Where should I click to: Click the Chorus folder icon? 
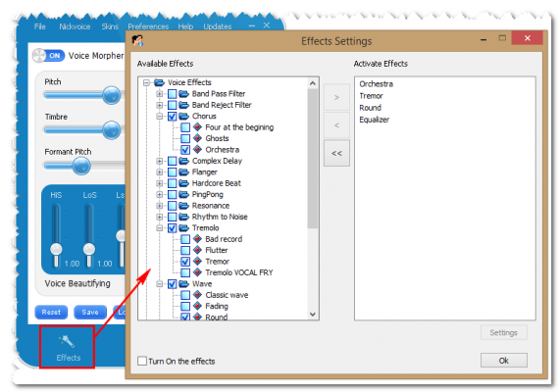pyautogui.click(x=183, y=117)
